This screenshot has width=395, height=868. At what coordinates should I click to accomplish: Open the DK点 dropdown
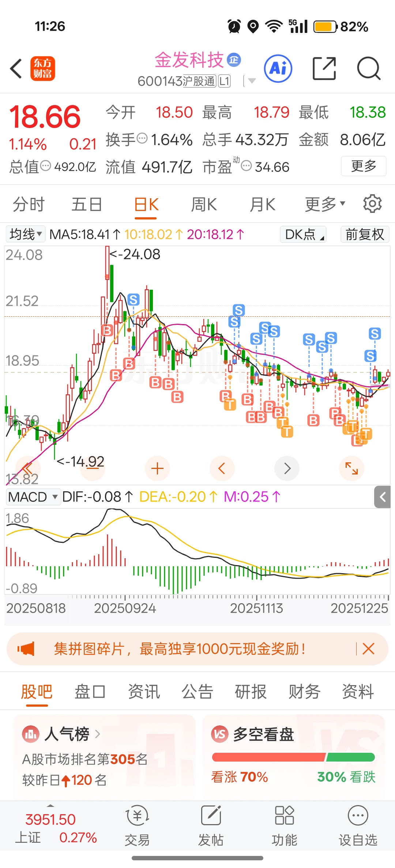pyautogui.click(x=303, y=234)
